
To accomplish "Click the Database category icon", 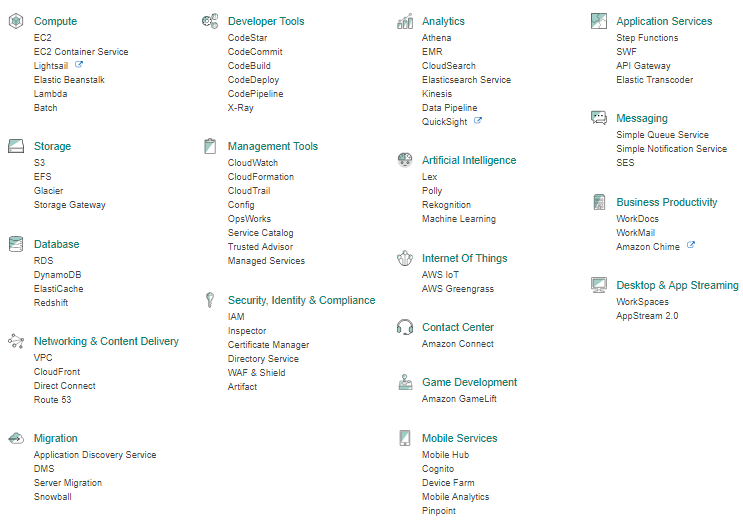I will pos(16,244).
